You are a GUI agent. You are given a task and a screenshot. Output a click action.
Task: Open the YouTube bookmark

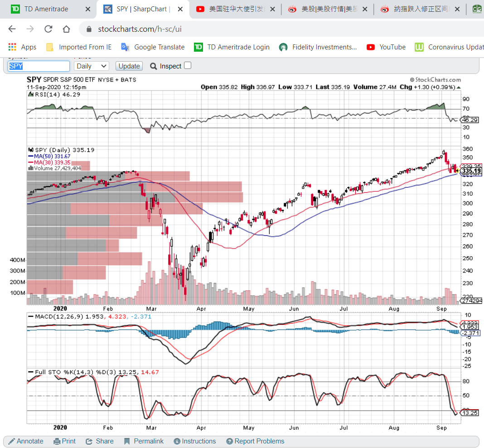[x=386, y=47]
